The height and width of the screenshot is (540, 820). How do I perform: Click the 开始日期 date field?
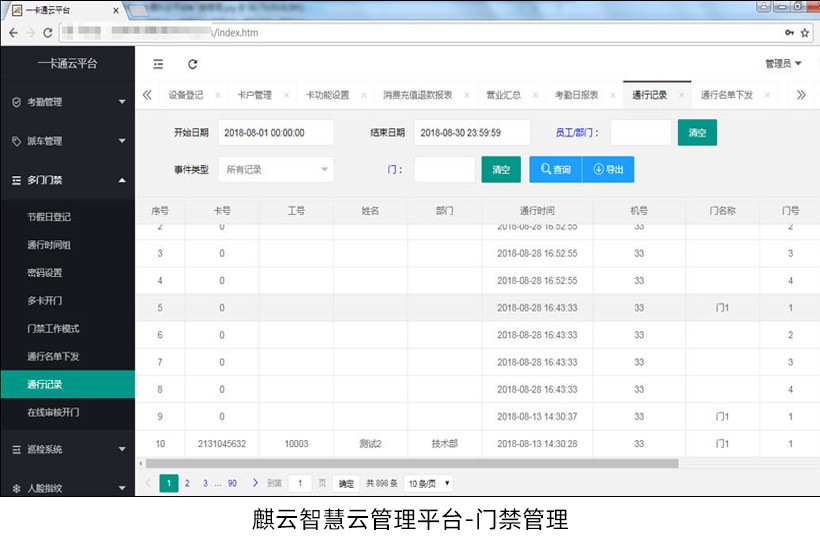tap(275, 132)
